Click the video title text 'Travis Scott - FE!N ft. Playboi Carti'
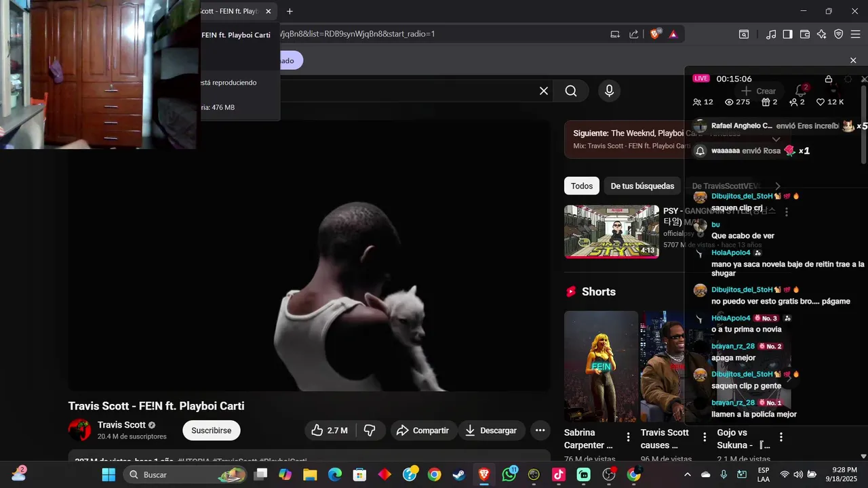This screenshot has height=488, width=868. pos(156,406)
